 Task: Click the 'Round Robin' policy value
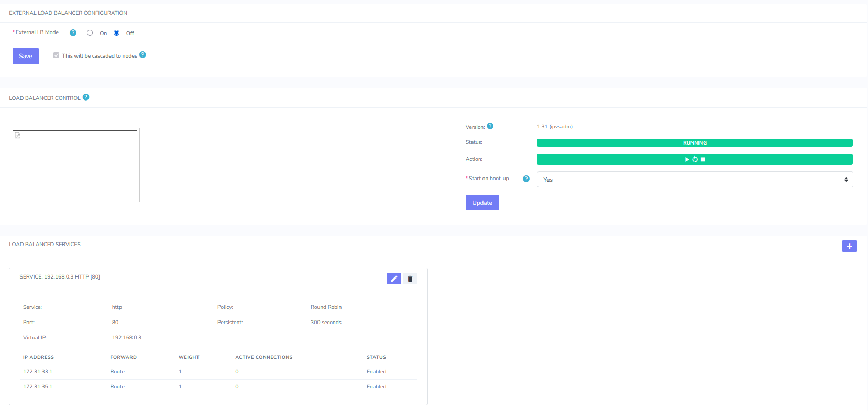tap(326, 307)
